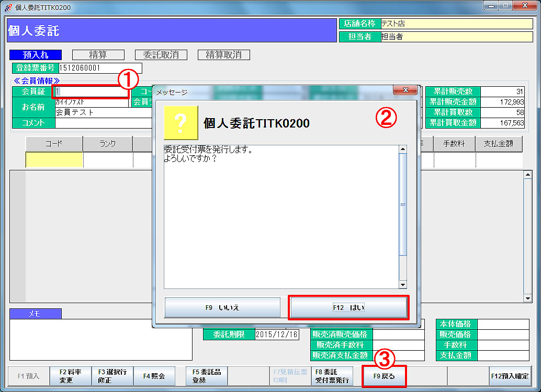The image size is (541, 392).
Task: Close the 個人委託TITK0200 main window
Action: (x=524, y=6)
